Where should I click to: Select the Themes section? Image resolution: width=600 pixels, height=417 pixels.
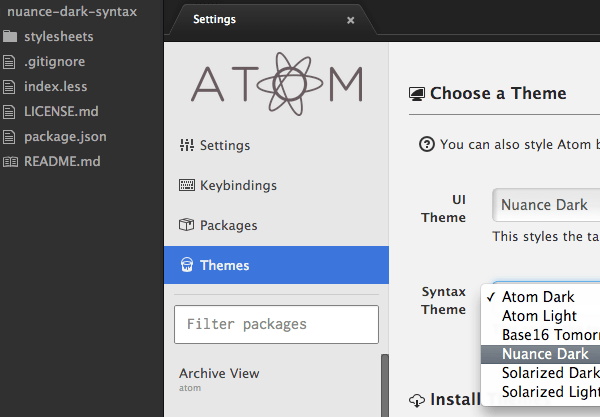(276, 265)
